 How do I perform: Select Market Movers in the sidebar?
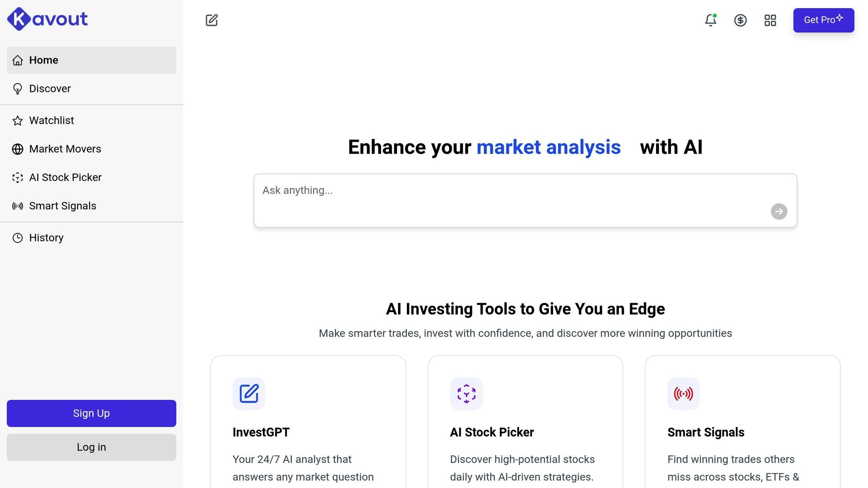point(92,149)
